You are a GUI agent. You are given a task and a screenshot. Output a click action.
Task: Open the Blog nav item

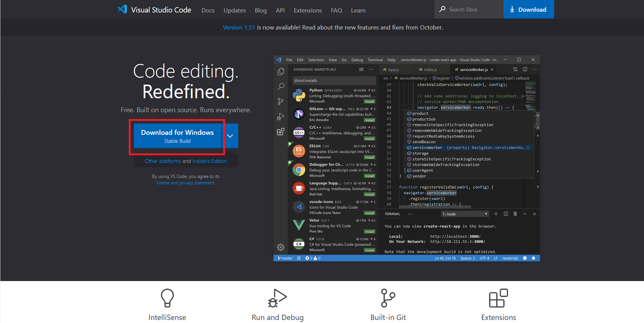tap(261, 10)
